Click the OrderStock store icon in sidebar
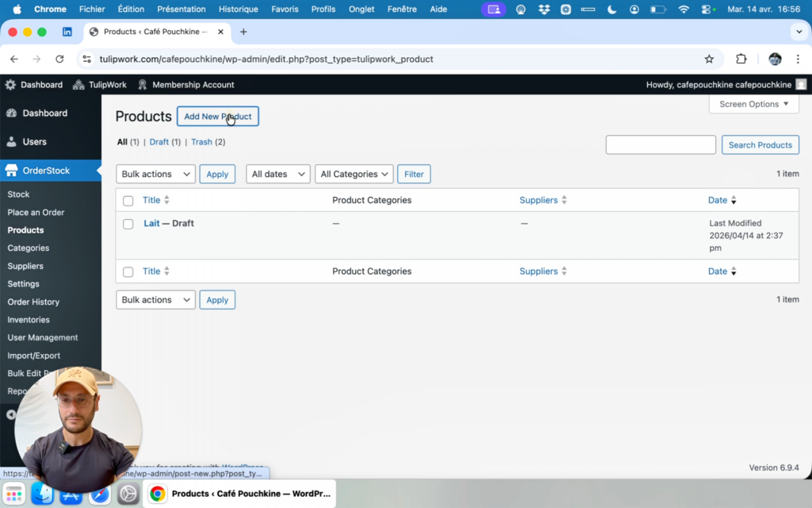The image size is (812, 508). (x=11, y=170)
